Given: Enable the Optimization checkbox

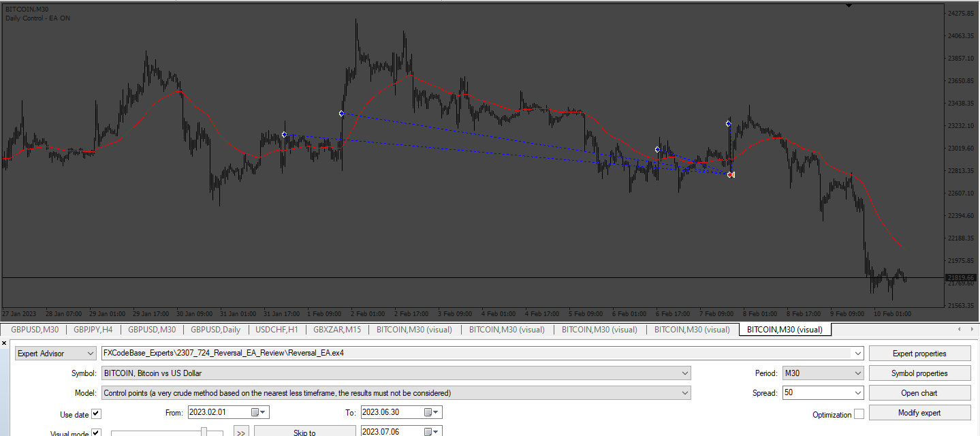Looking at the screenshot, I should pyautogui.click(x=859, y=414).
